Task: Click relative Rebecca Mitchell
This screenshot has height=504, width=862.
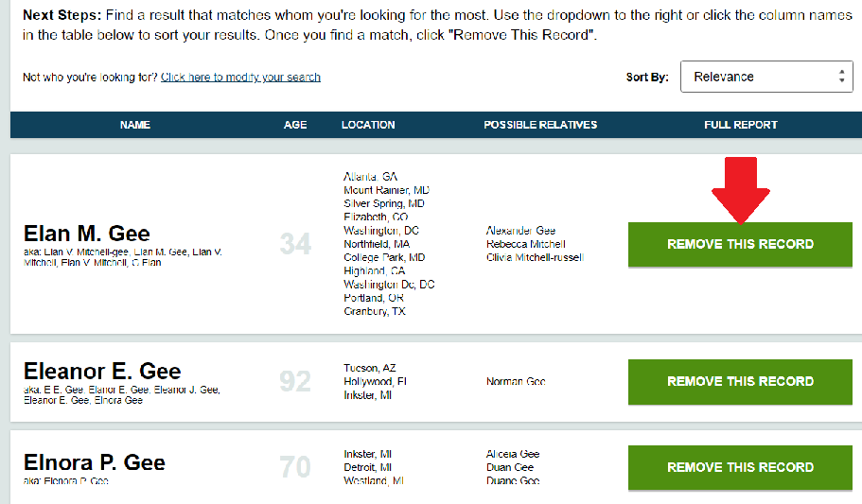Action: click(x=525, y=244)
